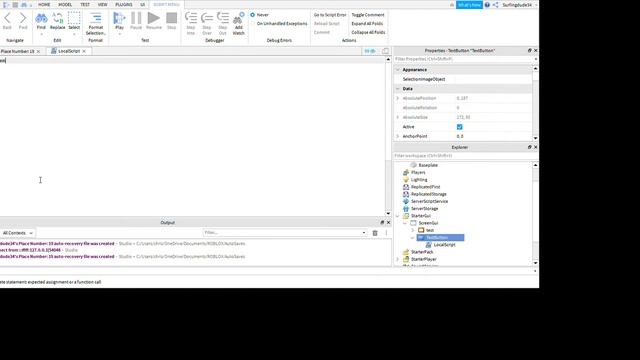
Task: Click the Stop test button
Action: pos(171,18)
